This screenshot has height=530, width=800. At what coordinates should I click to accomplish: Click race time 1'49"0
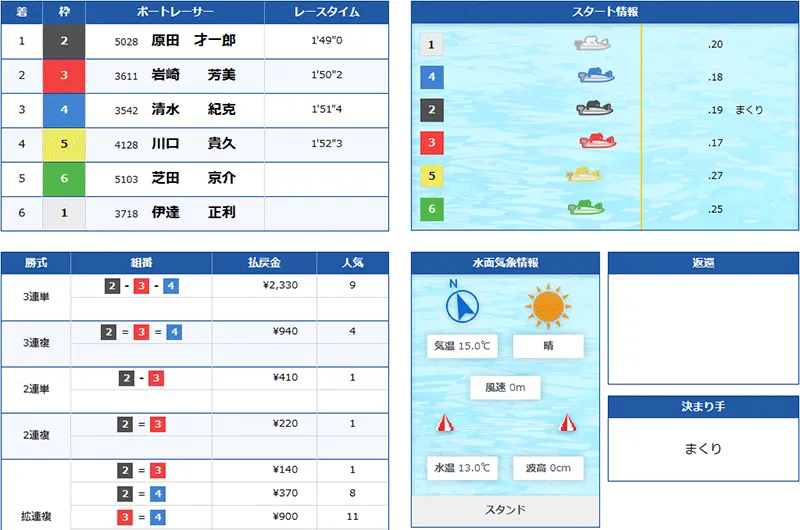pyautogui.click(x=327, y=40)
